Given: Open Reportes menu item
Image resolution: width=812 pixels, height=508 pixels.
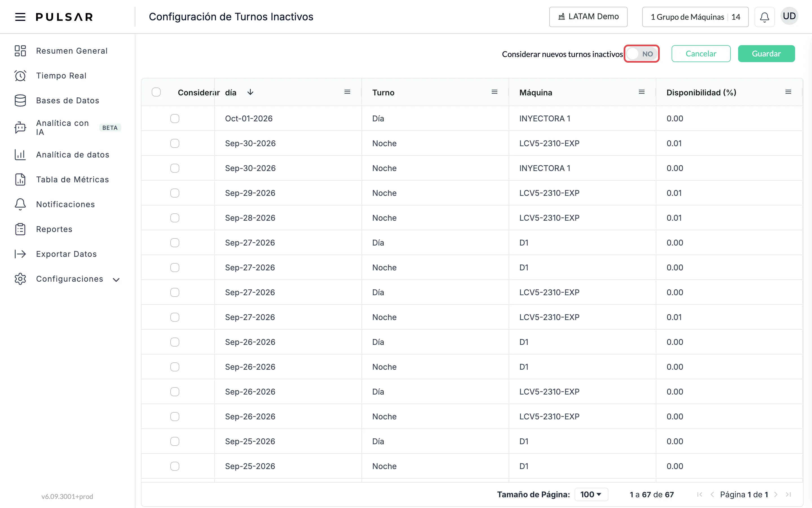Looking at the screenshot, I should pos(54,229).
